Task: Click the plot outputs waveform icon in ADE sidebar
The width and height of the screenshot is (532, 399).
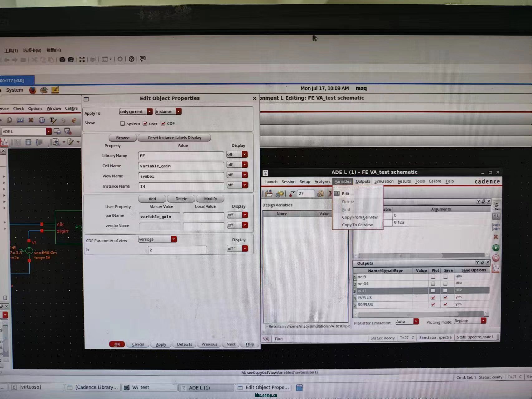Action: click(496, 268)
